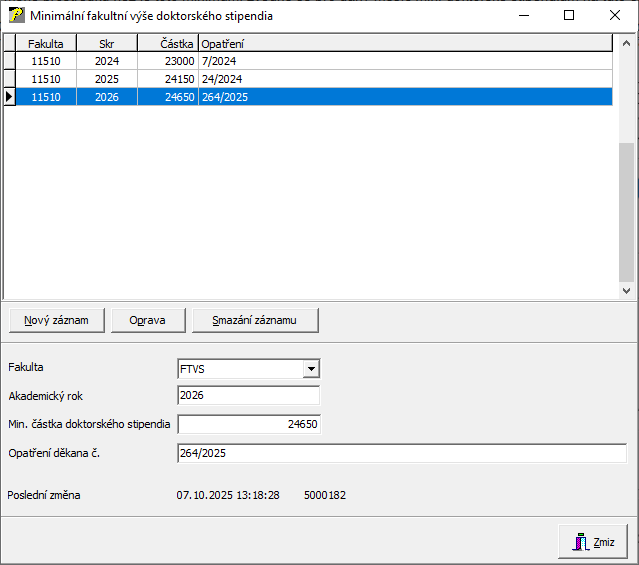Sort by the Fakulta column header
Viewport: 639px width, 565px height.
tap(46, 44)
